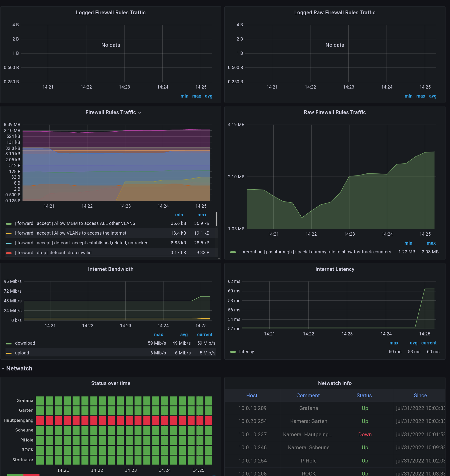
Task: Open the Internet Latency panel title menu
Action: pyautogui.click(x=335, y=269)
